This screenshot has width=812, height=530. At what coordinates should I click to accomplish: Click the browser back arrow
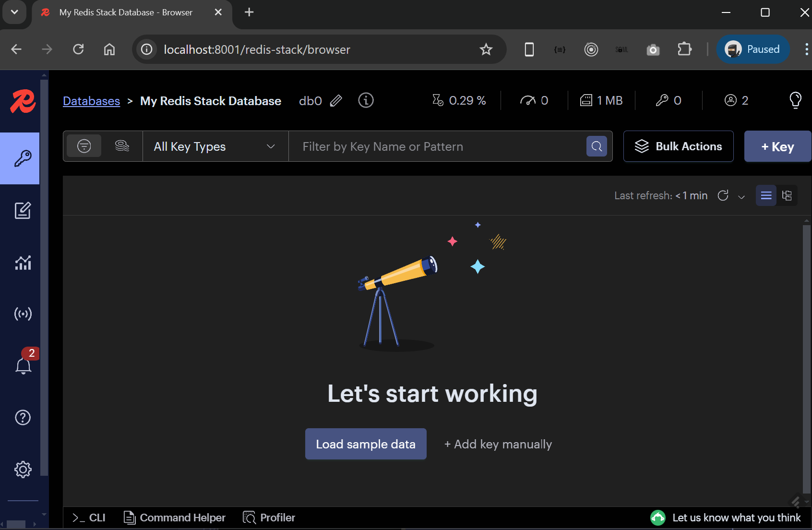(16, 49)
